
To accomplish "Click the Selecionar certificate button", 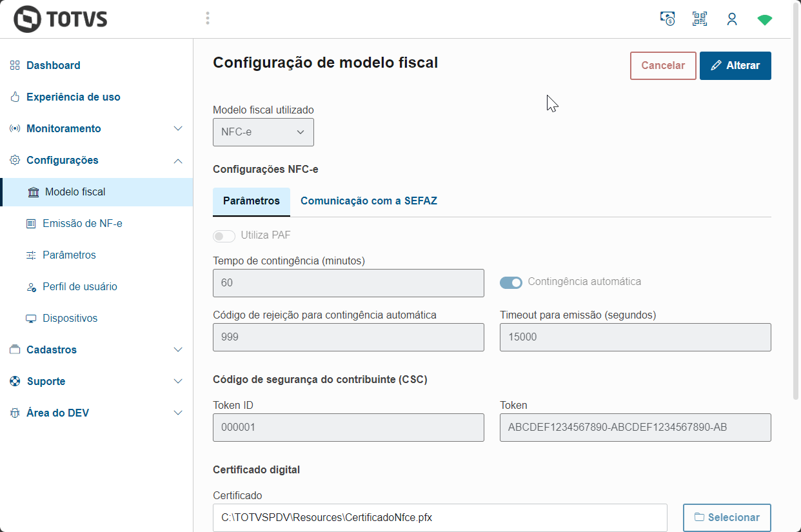I will [x=727, y=517].
